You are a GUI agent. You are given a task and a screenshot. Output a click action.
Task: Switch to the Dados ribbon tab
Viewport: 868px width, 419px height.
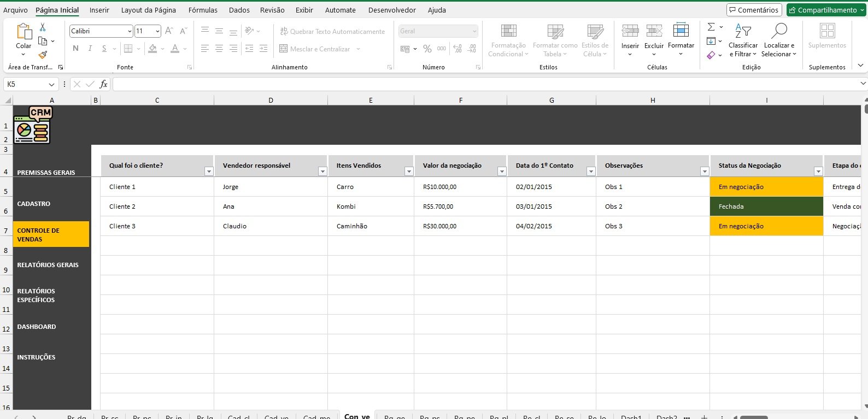239,10
